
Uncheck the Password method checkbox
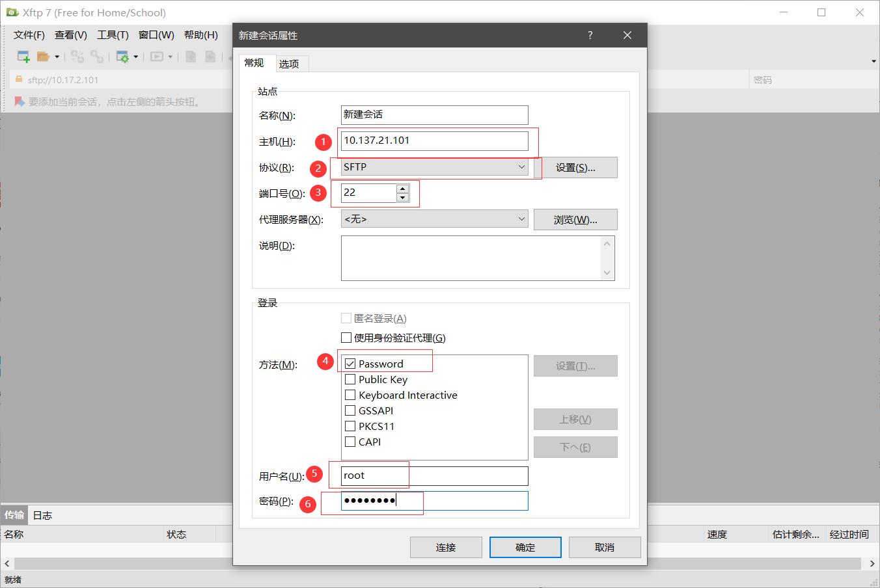(x=350, y=364)
